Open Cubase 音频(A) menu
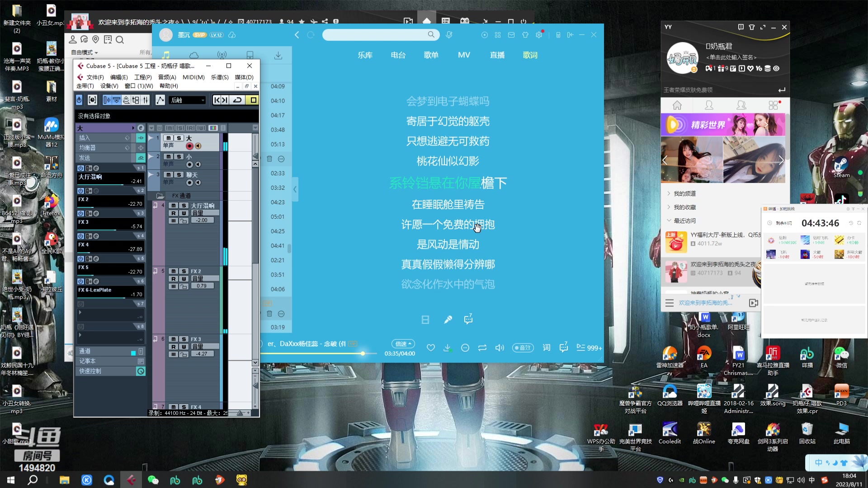The height and width of the screenshot is (488, 868). click(167, 77)
